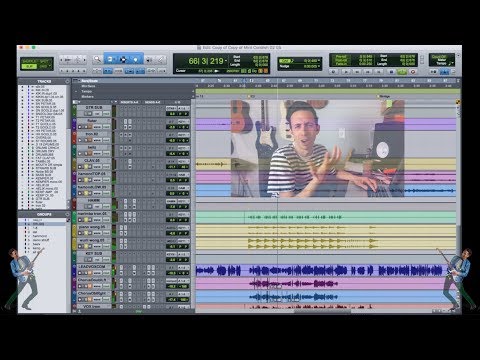The width and height of the screenshot is (480, 360).
Task: Toggle mute on the LEADVOXCOM track
Action: [x=90, y=273]
